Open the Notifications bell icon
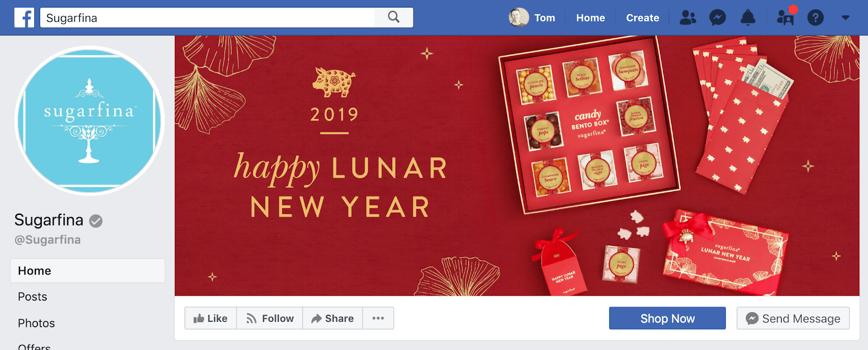This screenshot has width=868, height=350. (748, 18)
